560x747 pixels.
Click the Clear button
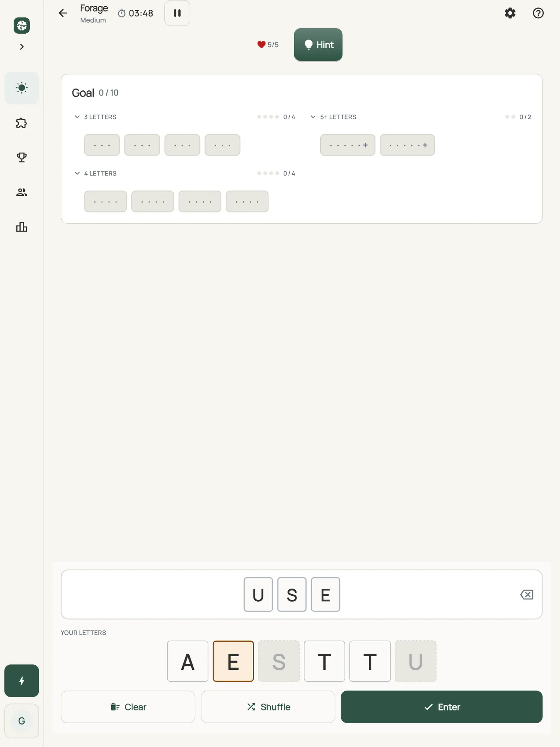click(x=128, y=707)
